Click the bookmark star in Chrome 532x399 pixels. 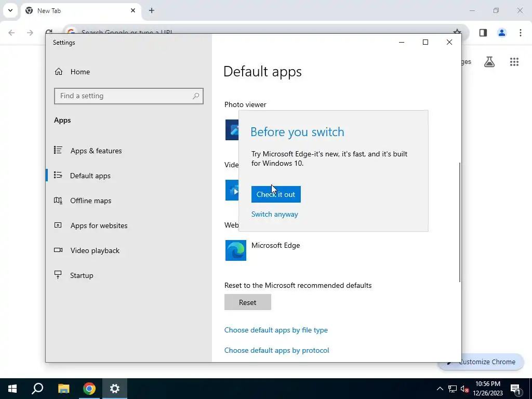pos(457,32)
